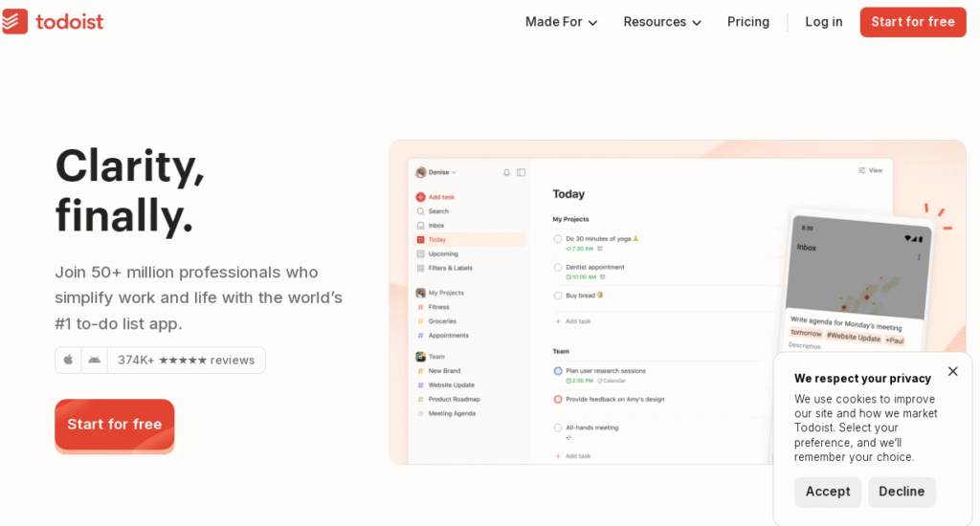Click the phone 'Inbox' title
The width and height of the screenshot is (980, 526).
point(806,248)
